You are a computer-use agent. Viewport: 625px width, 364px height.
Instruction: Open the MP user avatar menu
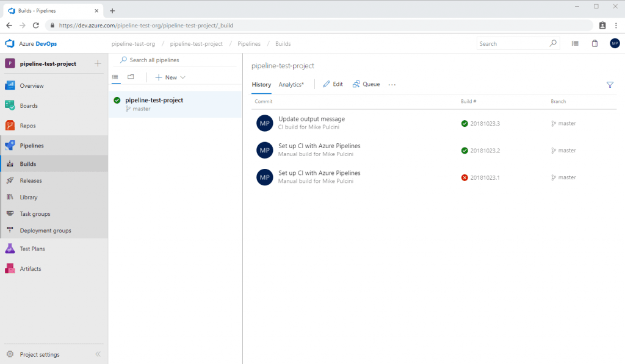(x=615, y=43)
